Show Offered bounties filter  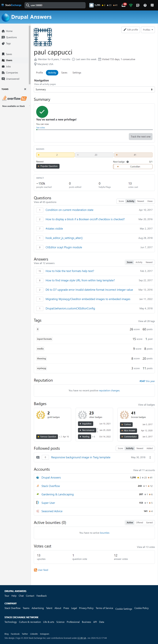(140, 522)
